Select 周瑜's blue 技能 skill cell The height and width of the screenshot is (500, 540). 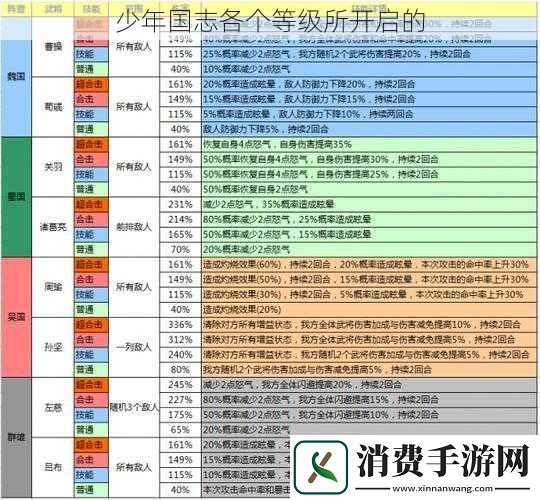pos(91,294)
